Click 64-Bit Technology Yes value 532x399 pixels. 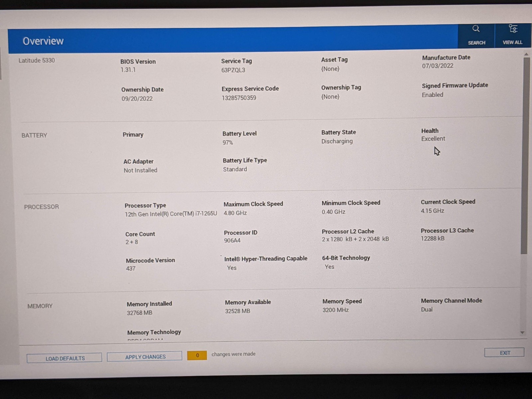click(330, 267)
